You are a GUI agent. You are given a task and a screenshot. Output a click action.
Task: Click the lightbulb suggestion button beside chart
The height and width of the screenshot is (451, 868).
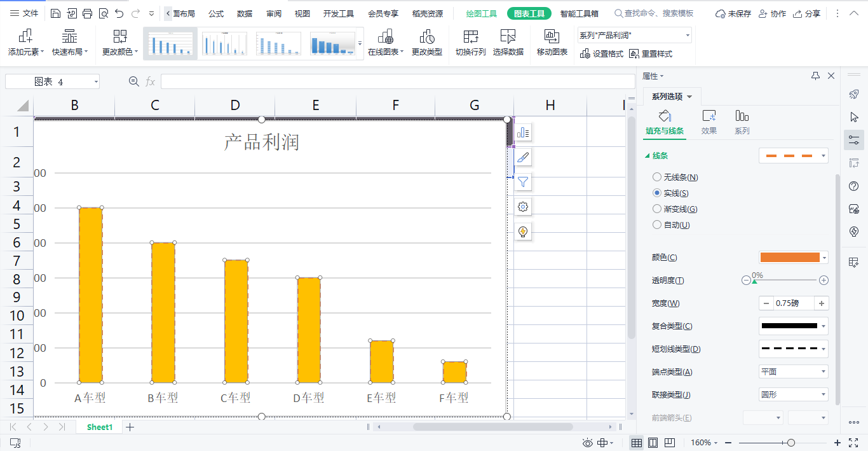(x=523, y=232)
